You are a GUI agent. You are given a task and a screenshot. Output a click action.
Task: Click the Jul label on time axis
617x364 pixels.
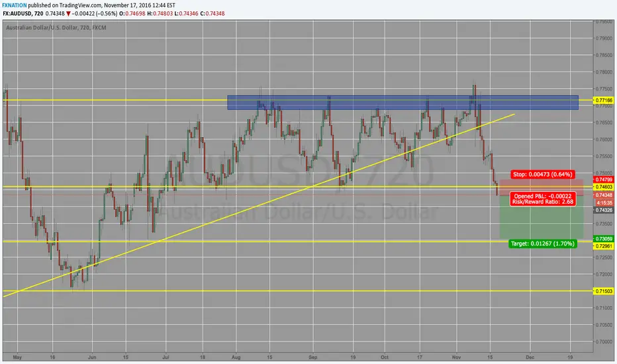(x=166, y=357)
